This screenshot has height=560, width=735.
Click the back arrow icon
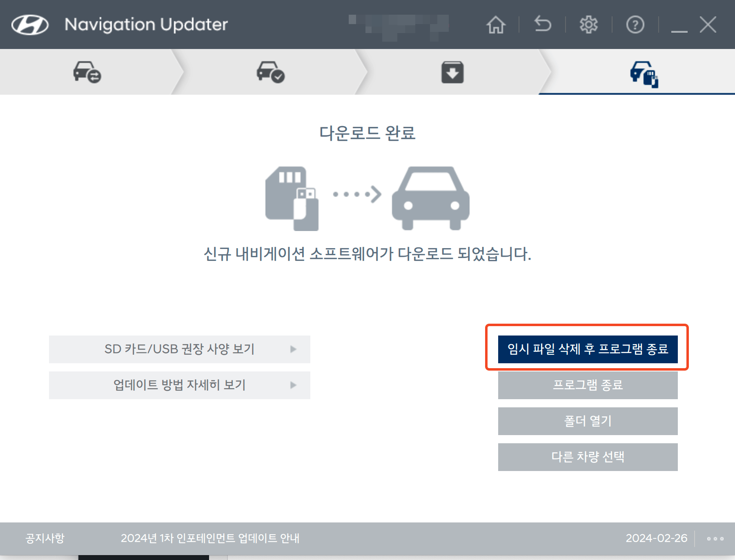click(x=542, y=24)
